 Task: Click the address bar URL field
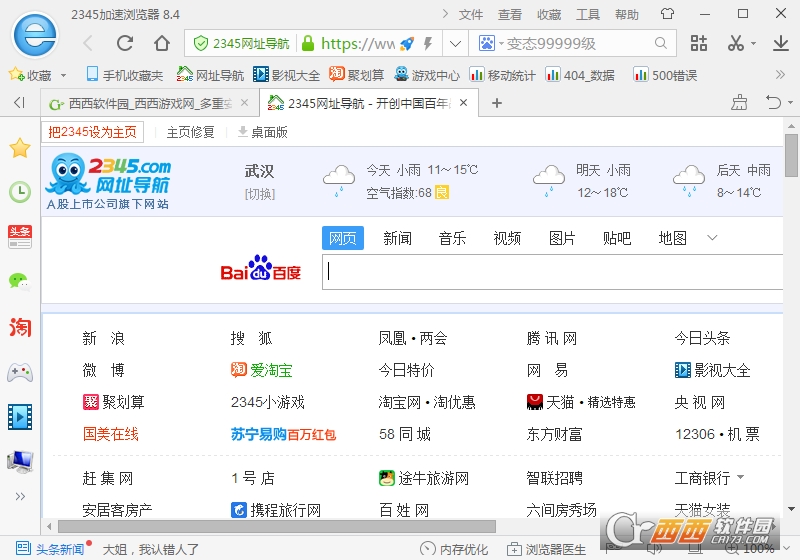coord(357,44)
